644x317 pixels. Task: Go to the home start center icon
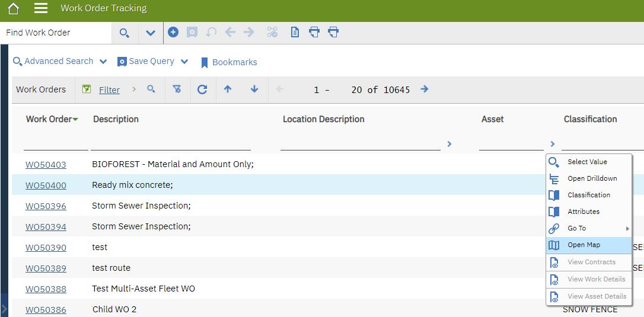click(x=13, y=8)
